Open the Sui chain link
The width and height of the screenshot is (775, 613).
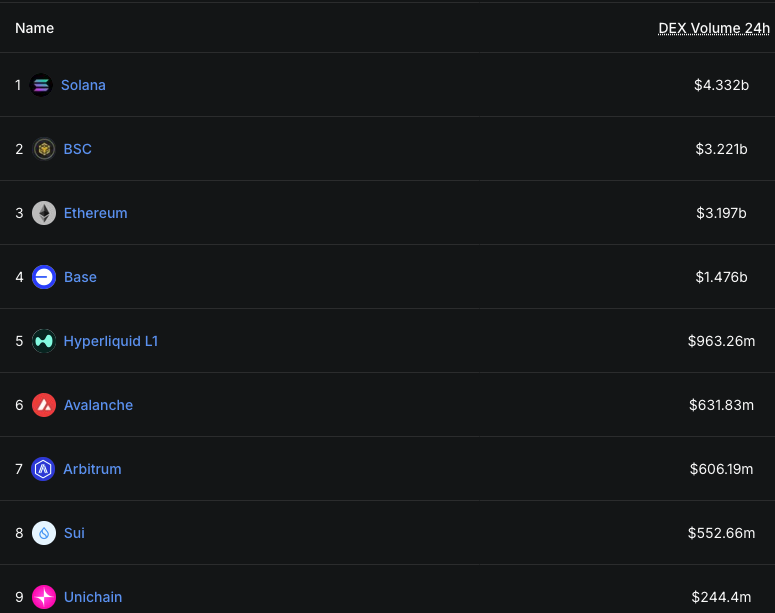tap(74, 533)
